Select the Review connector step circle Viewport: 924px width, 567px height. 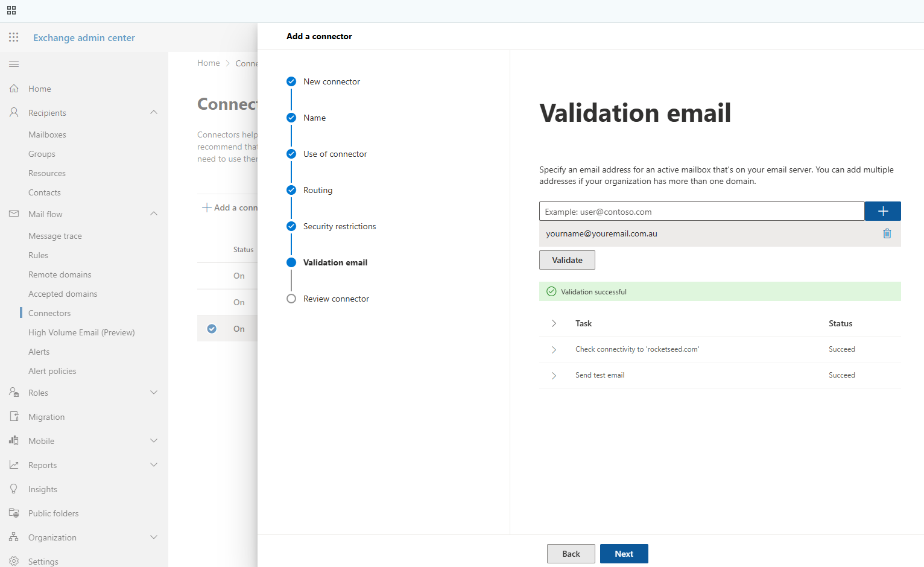click(x=291, y=299)
